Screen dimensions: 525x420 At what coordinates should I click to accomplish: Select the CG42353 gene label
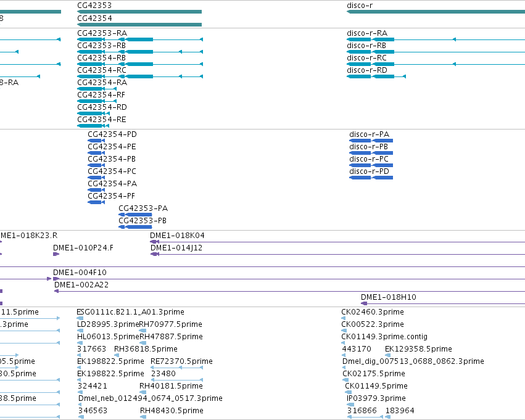click(x=94, y=6)
